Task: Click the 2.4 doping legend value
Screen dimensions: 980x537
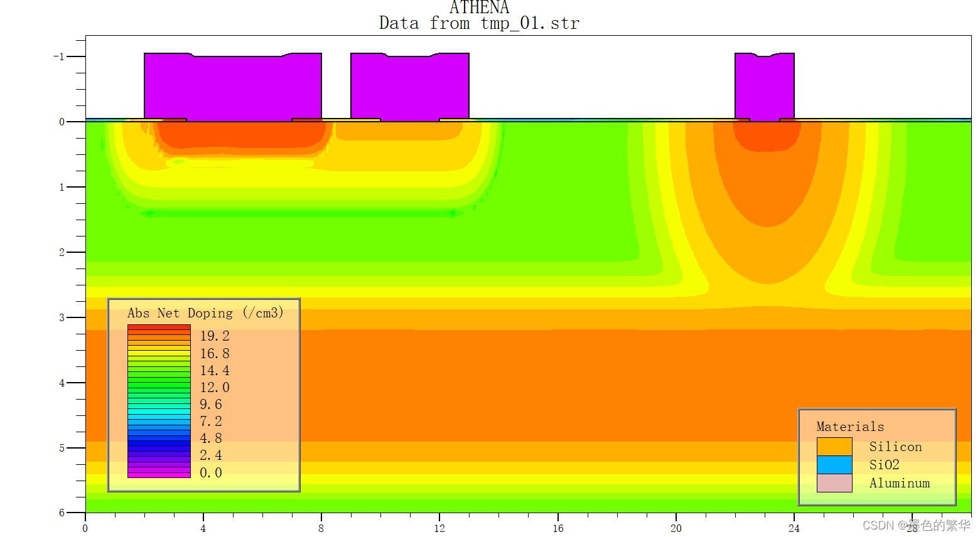Action: click(x=211, y=455)
